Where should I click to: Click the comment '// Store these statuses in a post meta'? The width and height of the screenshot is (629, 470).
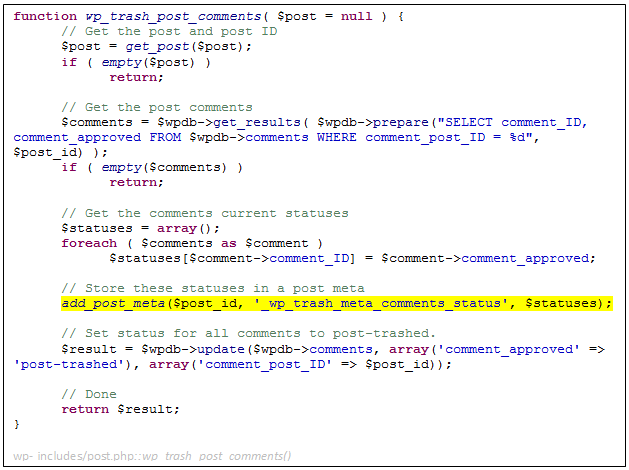click(x=213, y=288)
